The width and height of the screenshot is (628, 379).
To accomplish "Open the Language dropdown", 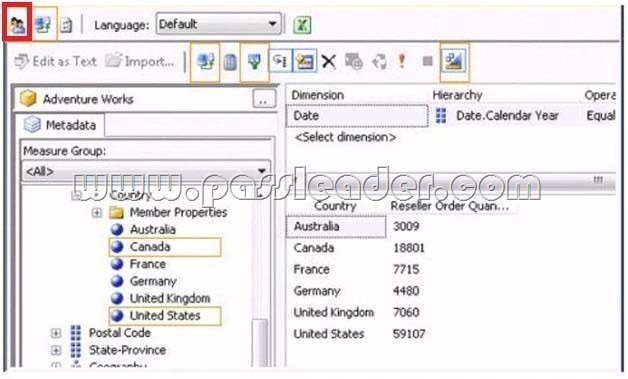I will 219,24.
